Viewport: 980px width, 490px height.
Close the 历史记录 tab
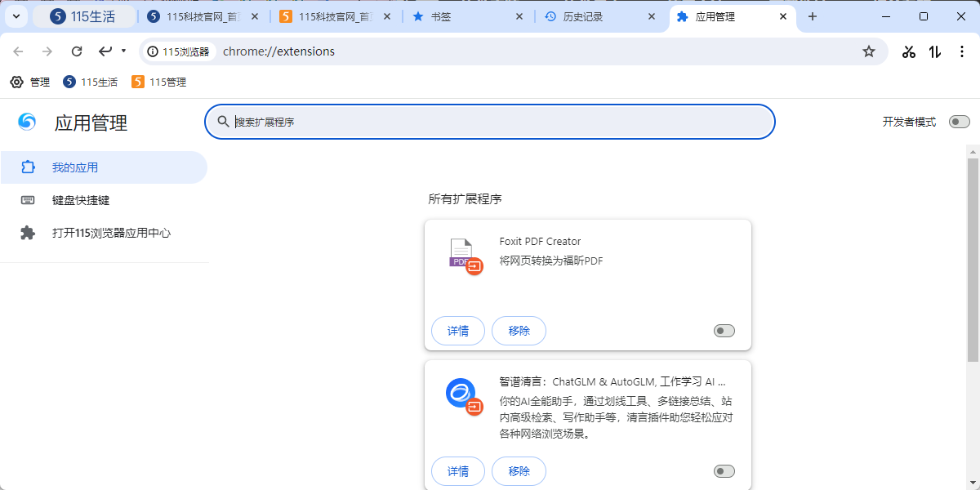pos(652,16)
